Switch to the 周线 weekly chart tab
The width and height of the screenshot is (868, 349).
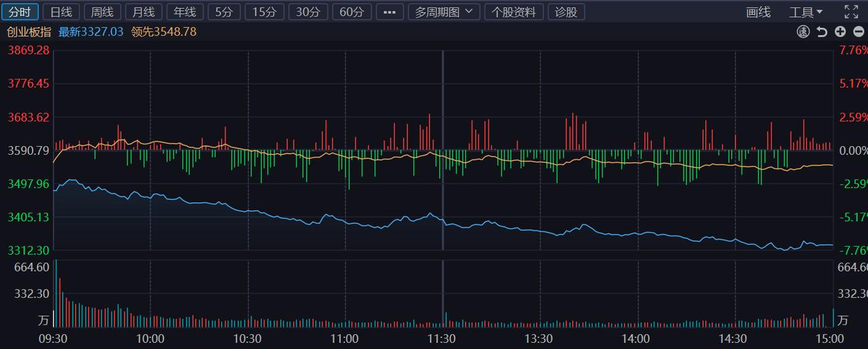(102, 12)
